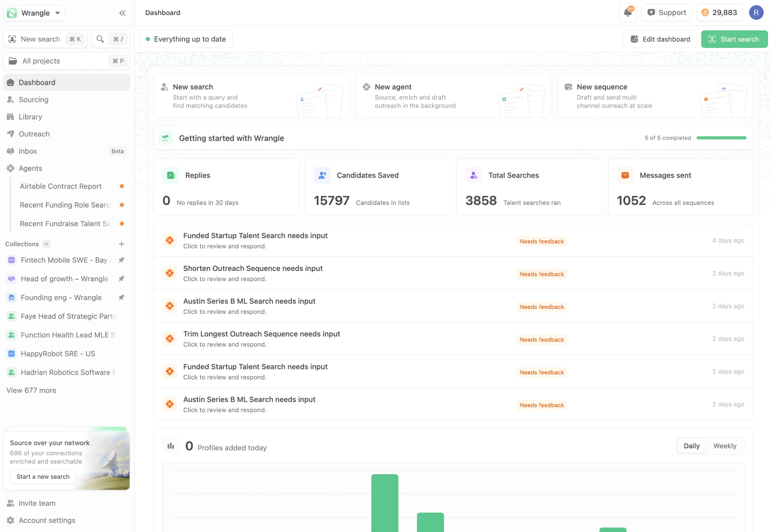The image size is (771, 532).
Task: Click the bar chart icon beside Profiles added
Action: pos(171,446)
